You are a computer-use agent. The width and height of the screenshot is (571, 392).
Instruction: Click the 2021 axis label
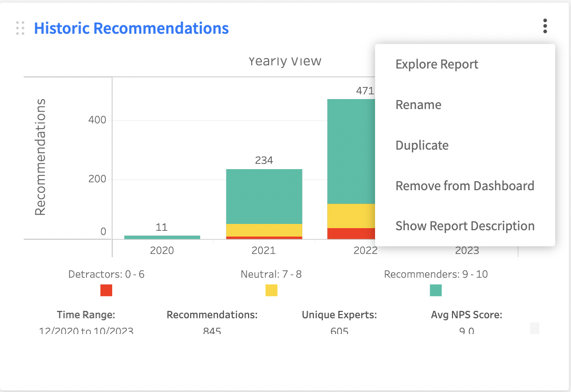[264, 251]
